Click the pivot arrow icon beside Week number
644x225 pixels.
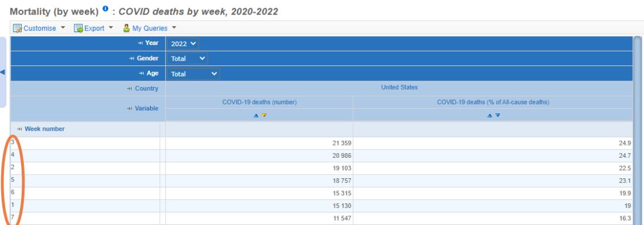click(x=19, y=129)
